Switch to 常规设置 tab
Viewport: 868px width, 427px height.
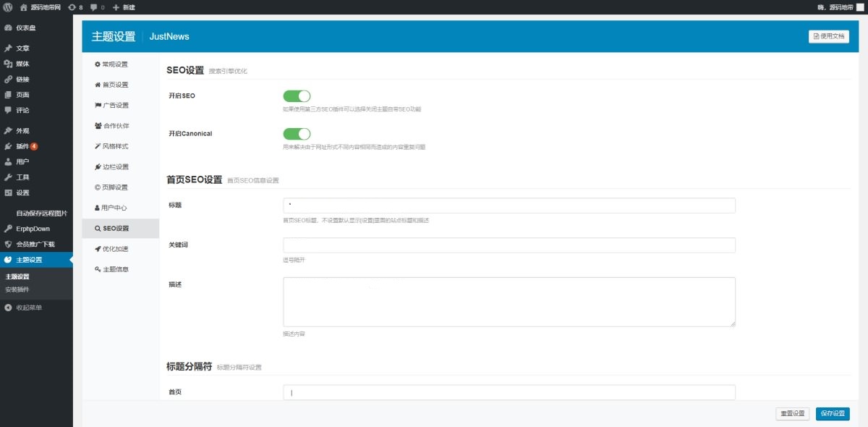point(121,64)
